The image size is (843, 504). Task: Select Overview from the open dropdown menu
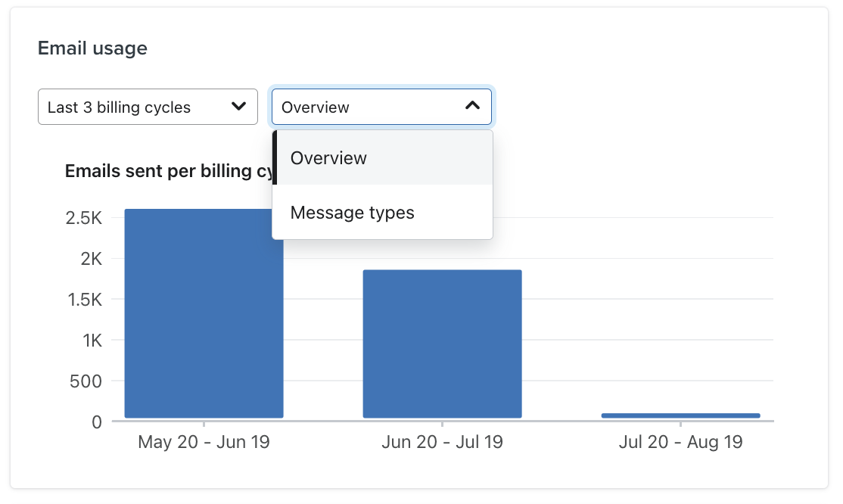tap(328, 158)
